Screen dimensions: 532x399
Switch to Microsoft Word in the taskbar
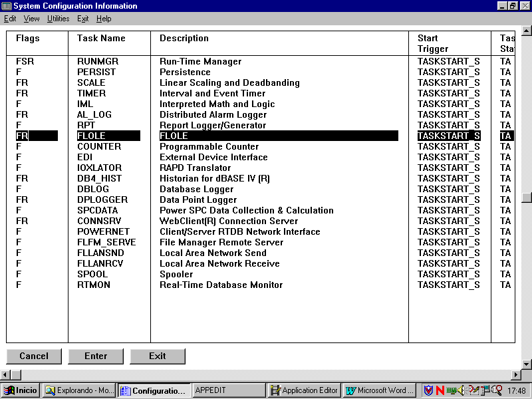pos(380,390)
